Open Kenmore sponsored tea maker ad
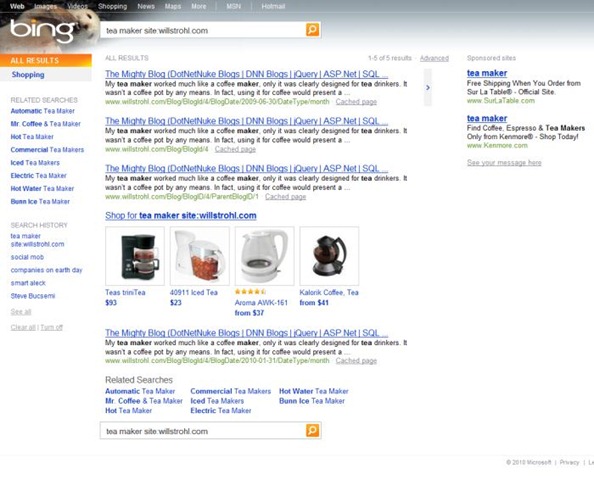 (487, 119)
